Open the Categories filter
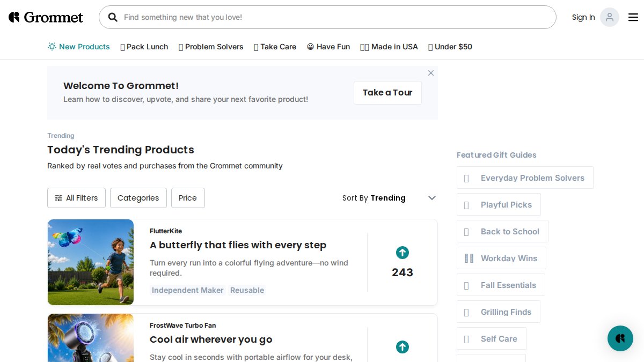 pos(138,198)
